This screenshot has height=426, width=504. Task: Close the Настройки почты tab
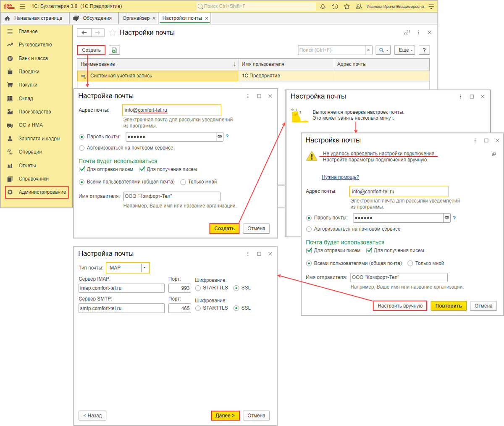(x=207, y=18)
